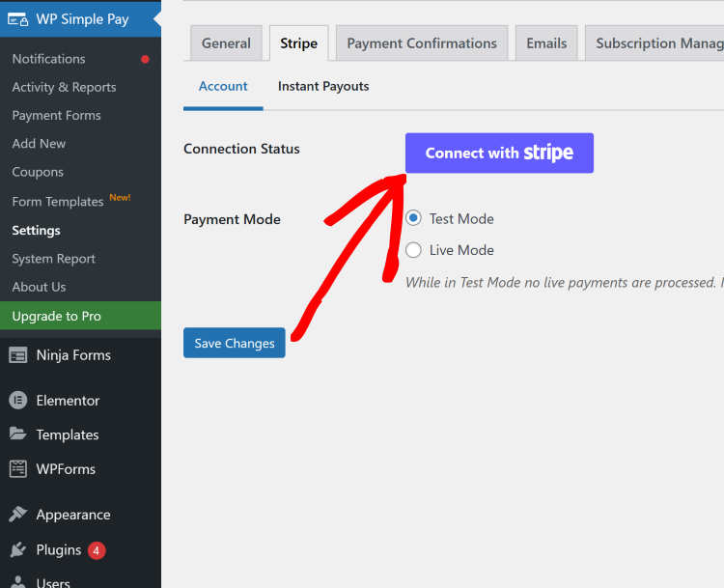
Task: Open the Stripe settings tab
Action: click(x=298, y=42)
